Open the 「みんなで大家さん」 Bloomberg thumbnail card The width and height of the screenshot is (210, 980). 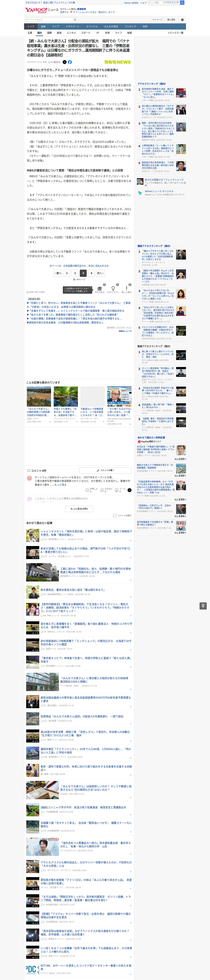point(38,396)
